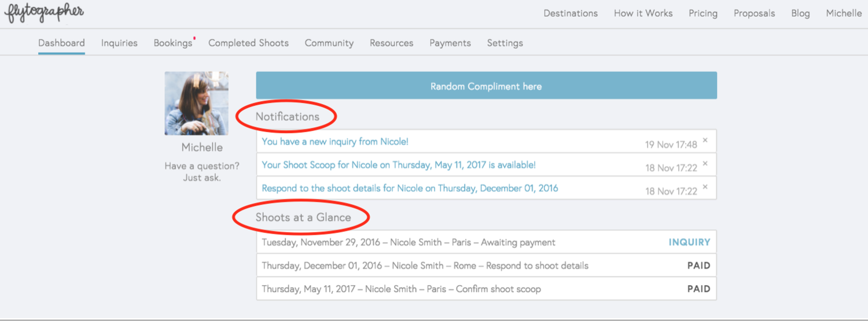Dismiss the new inquiry from Nicole notification

coord(705,141)
